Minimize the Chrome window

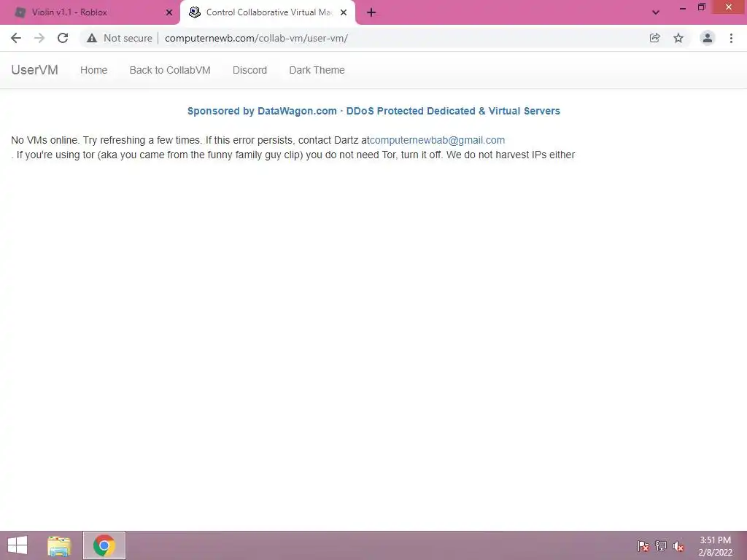click(683, 7)
